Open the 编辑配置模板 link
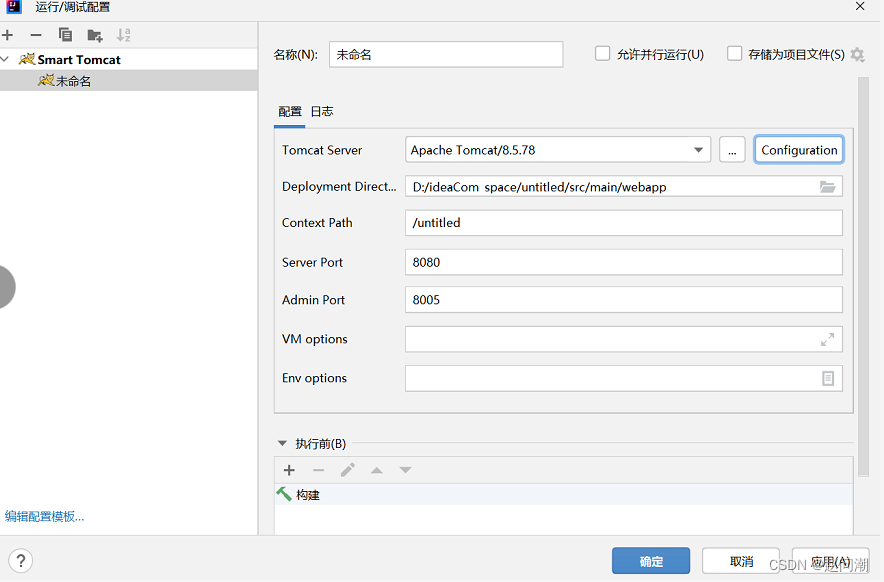Viewport: 884px width, 582px height. pyautogui.click(x=45, y=517)
